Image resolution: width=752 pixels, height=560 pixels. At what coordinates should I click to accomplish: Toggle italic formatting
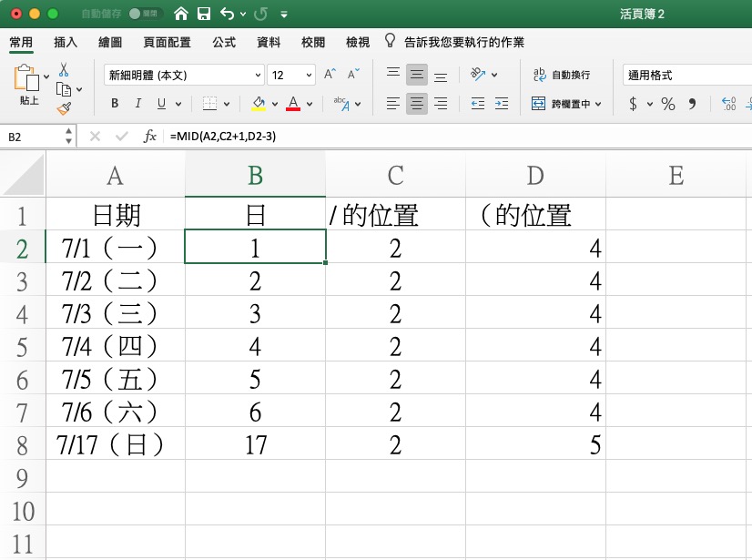[138, 103]
